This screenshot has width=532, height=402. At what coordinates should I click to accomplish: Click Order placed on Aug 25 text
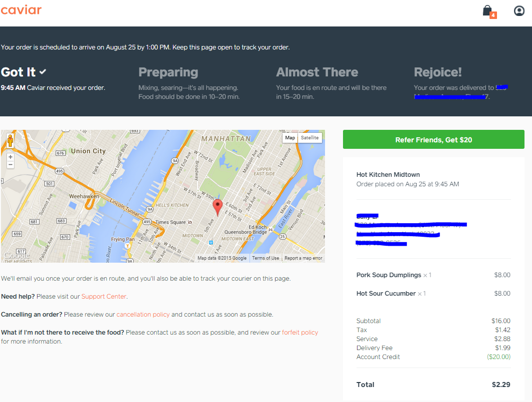click(407, 184)
